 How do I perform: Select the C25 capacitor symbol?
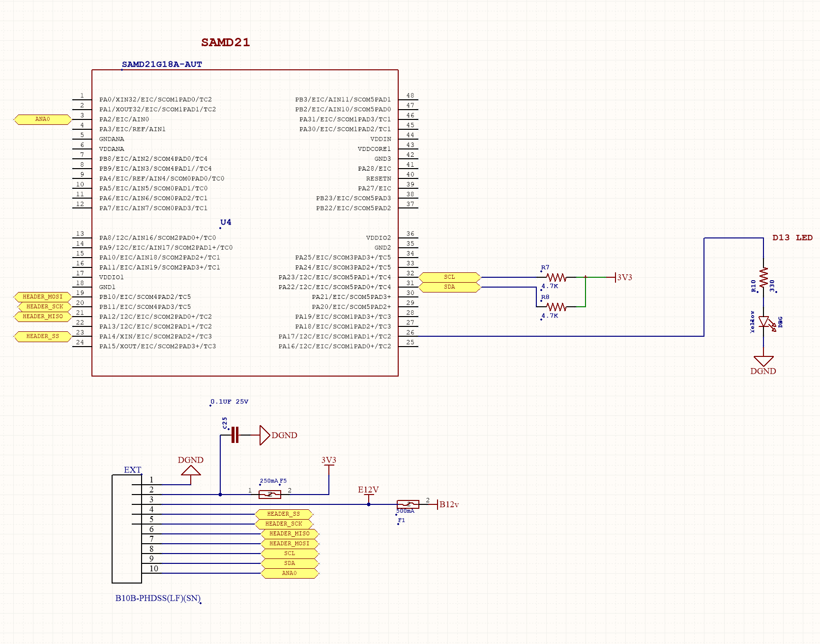point(235,435)
